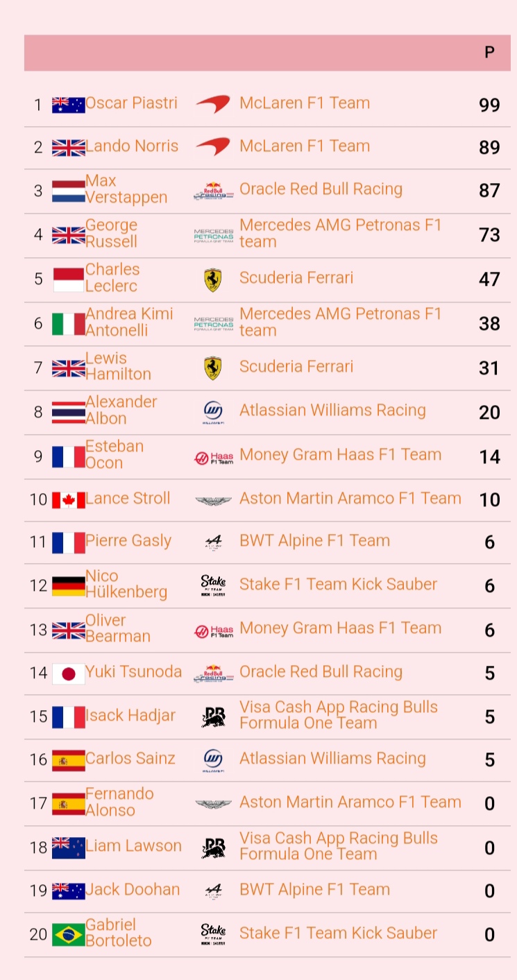This screenshot has height=980, width=517.
Task: Click the Haas logo beside Esteban Ocon
Action: tap(213, 457)
